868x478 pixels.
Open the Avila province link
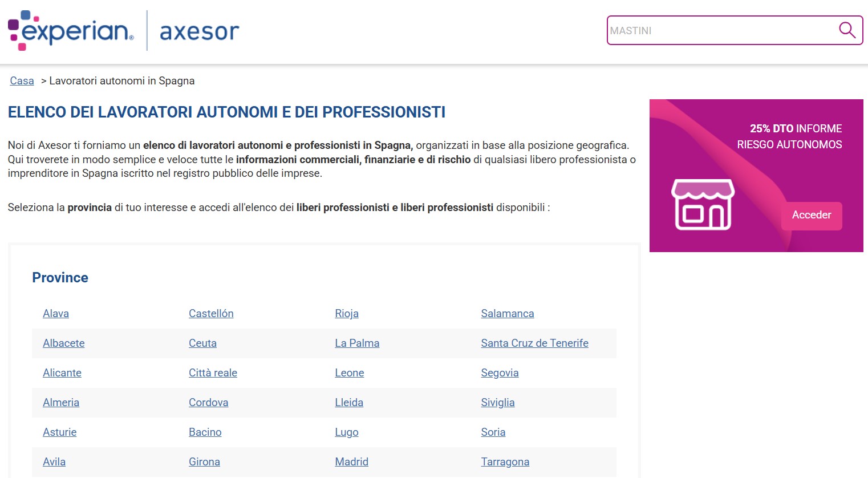tap(54, 462)
